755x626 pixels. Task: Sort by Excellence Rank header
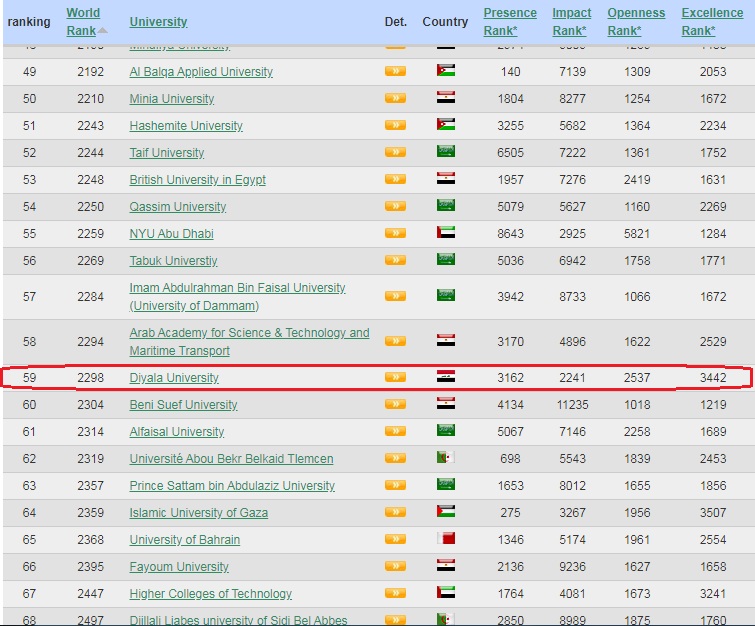click(712, 22)
